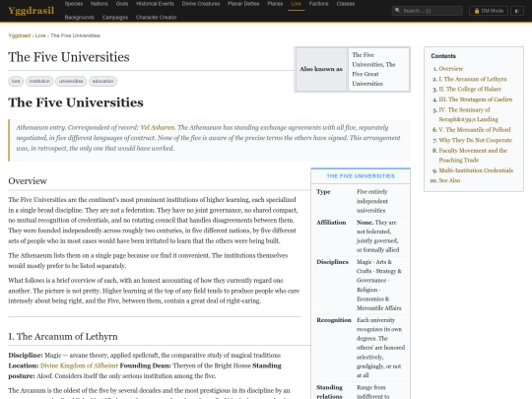Click the 'Affiliation' infobox row label
The width and height of the screenshot is (532, 399).
click(x=331, y=223)
